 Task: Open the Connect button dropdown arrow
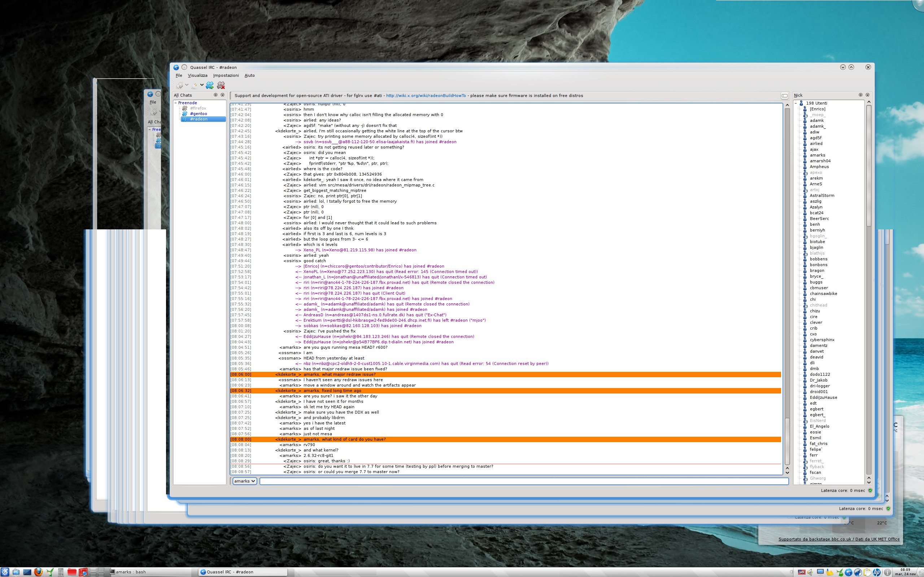[x=187, y=85]
